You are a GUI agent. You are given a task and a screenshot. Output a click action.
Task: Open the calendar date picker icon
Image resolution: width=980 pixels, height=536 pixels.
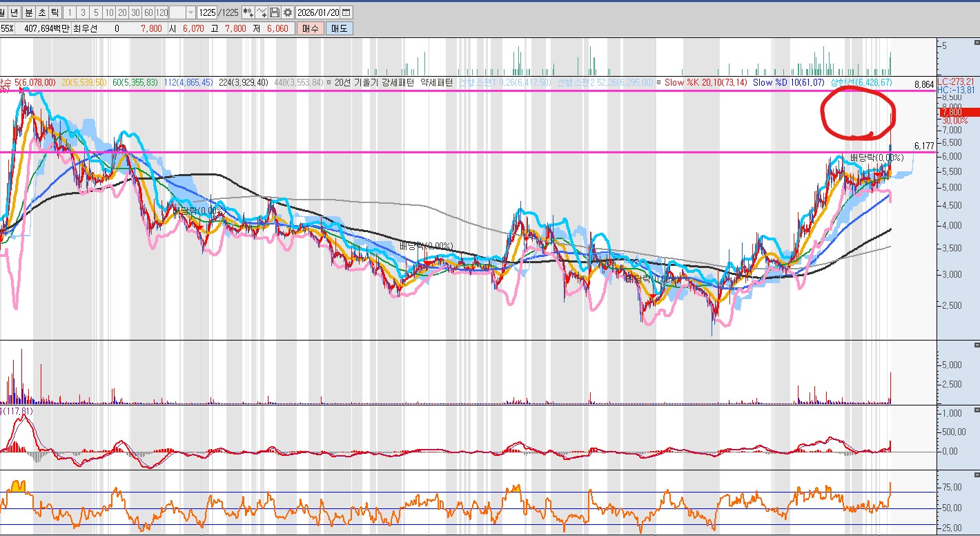pos(346,12)
